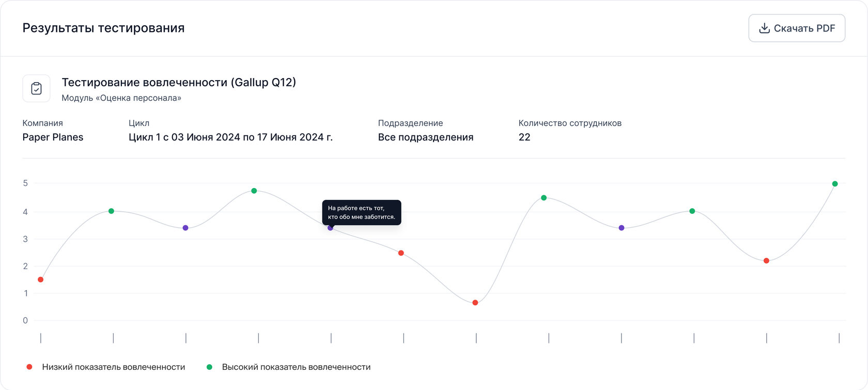Click the cycle value Цикл 1 с 03 Июня
The width and height of the screenshot is (868, 390).
[x=230, y=137]
